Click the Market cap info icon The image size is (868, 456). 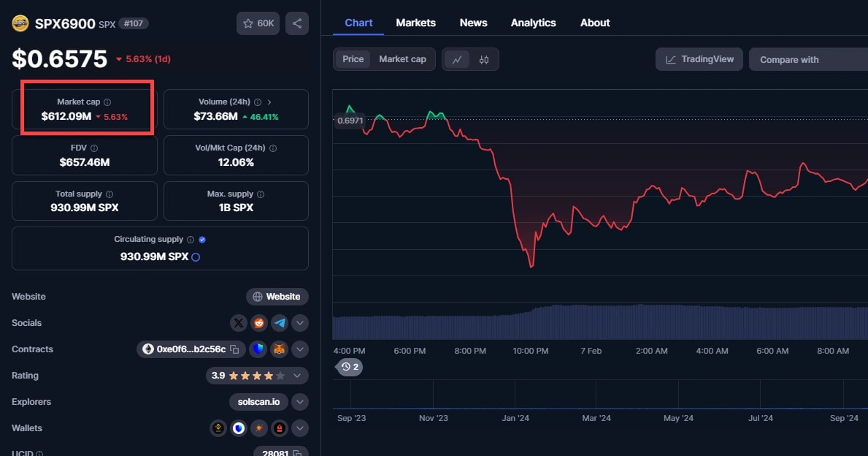(107, 102)
